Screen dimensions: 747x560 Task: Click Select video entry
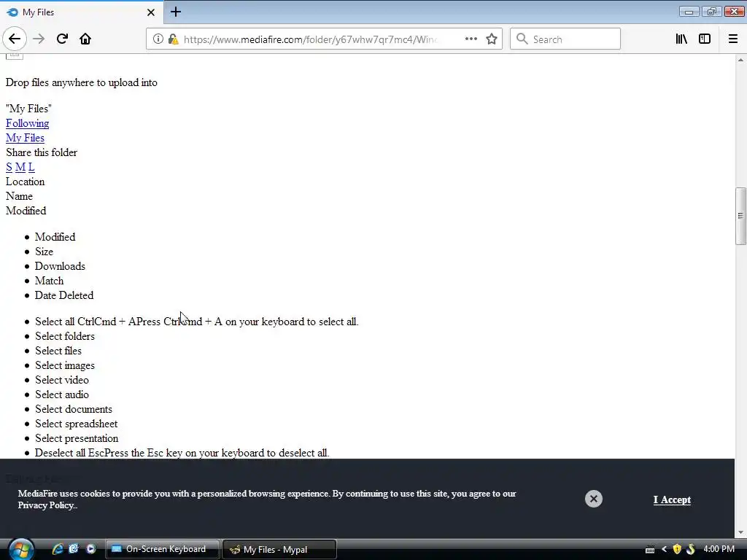62,380
